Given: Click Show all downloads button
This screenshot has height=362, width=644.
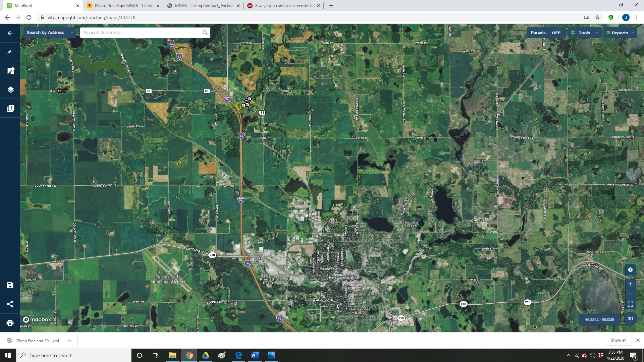Looking at the screenshot, I should (x=618, y=340).
